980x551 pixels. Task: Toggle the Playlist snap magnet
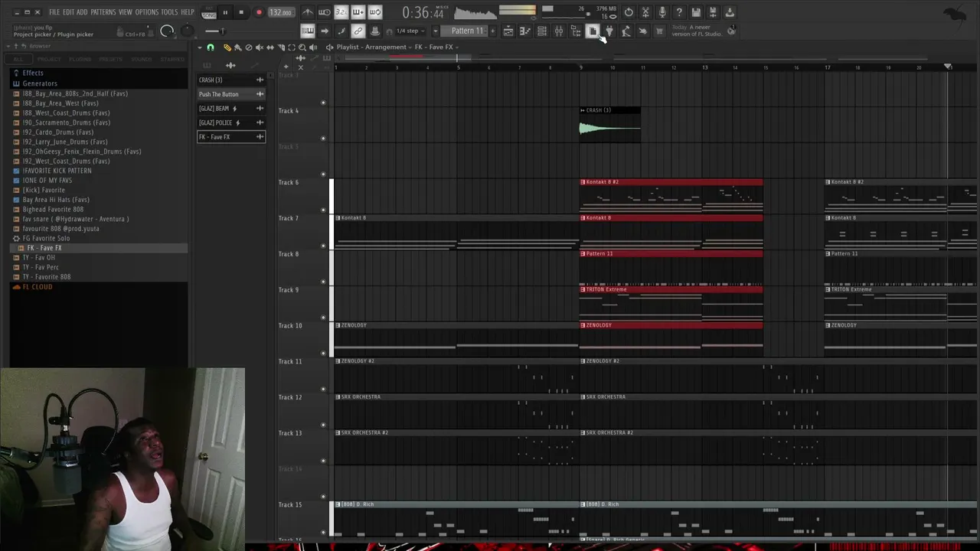coord(211,47)
